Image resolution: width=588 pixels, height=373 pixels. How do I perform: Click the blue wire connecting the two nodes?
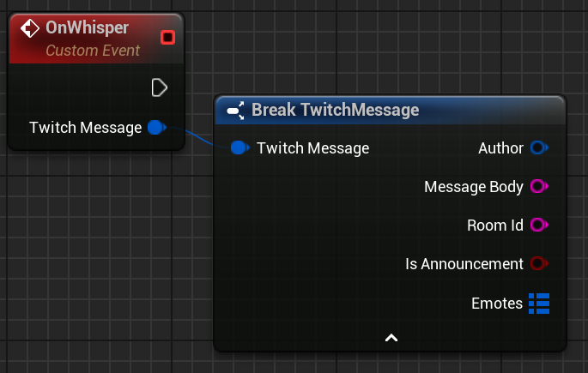point(196,137)
